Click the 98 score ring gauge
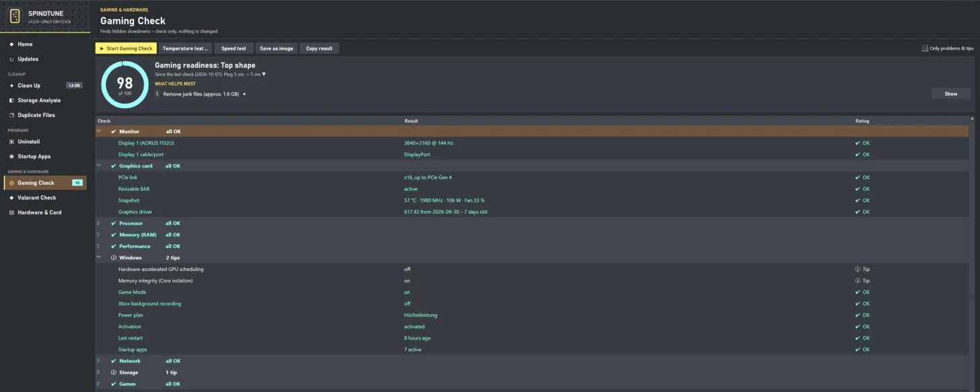Screen dimensions: 980x392 (125, 84)
